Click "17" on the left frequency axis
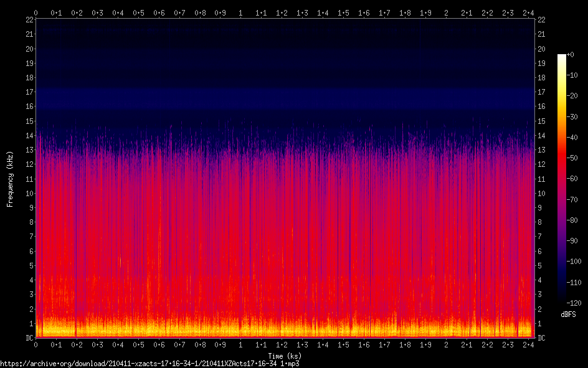This screenshot has height=368, width=588. (30, 92)
